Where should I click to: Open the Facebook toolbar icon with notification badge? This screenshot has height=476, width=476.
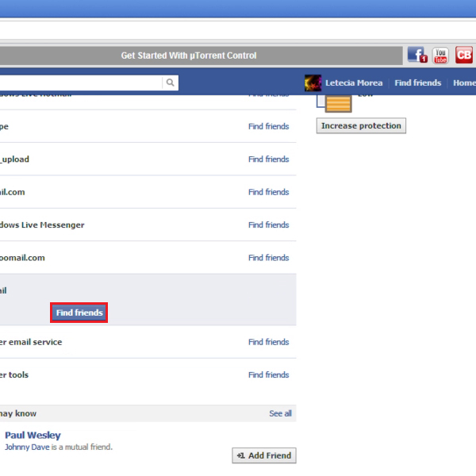(x=417, y=55)
